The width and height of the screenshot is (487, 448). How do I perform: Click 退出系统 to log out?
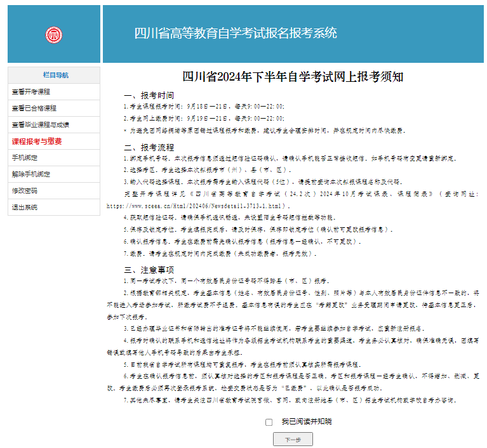point(25,208)
